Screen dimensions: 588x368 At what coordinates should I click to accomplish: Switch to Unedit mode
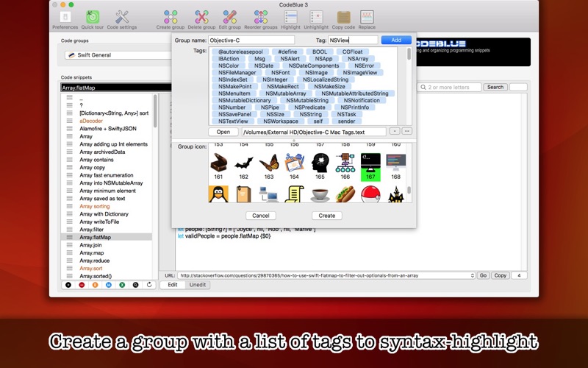click(x=198, y=285)
